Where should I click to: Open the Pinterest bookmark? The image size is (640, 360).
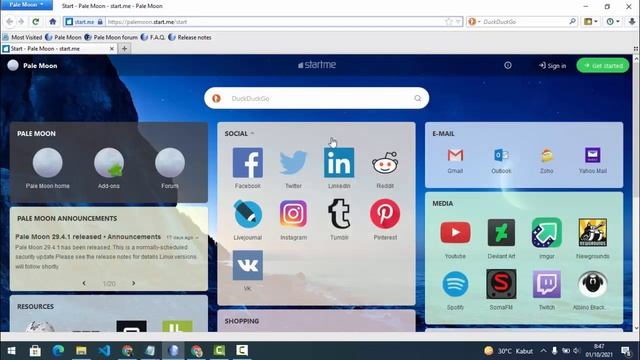coord(385,213)
